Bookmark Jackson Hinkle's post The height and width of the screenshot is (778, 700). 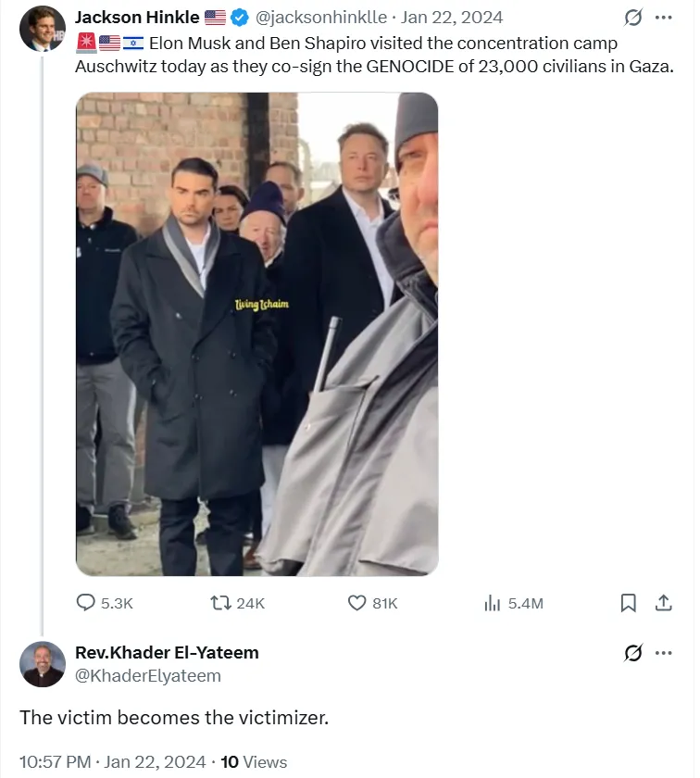[x=629, y=603]
